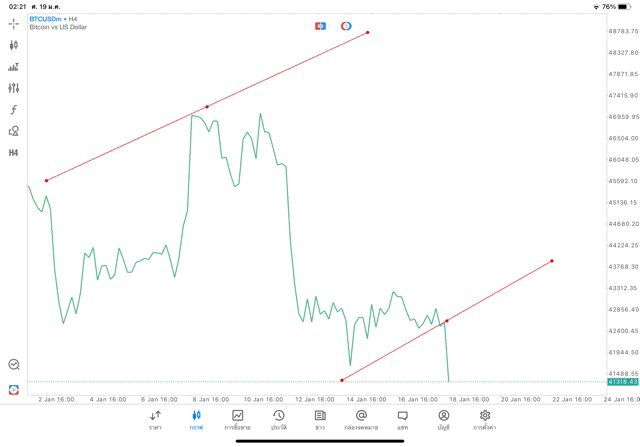Activate the crosshair cursor tool
Viewport: 640px width, 447px height.
[x=13, y=23]
